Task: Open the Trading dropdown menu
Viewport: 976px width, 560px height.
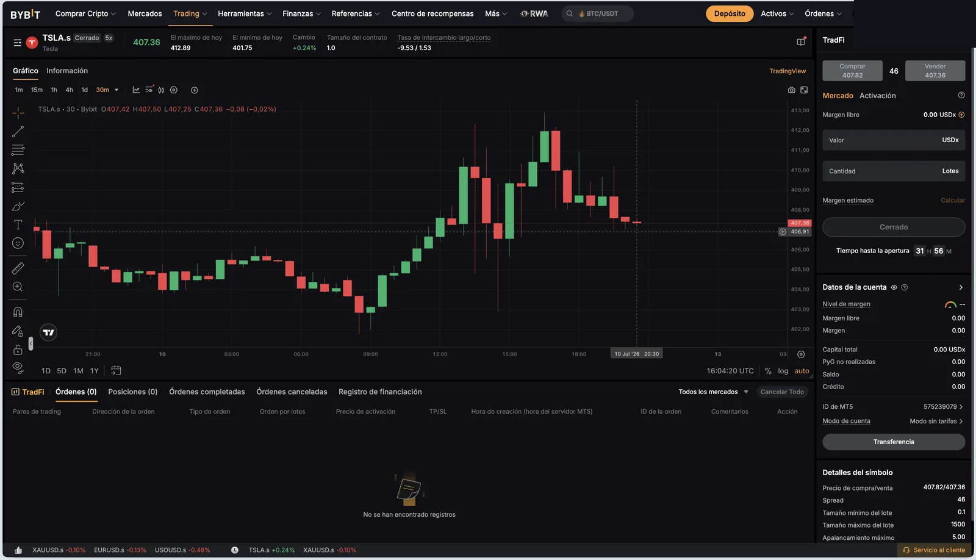Action: point(190,13)
